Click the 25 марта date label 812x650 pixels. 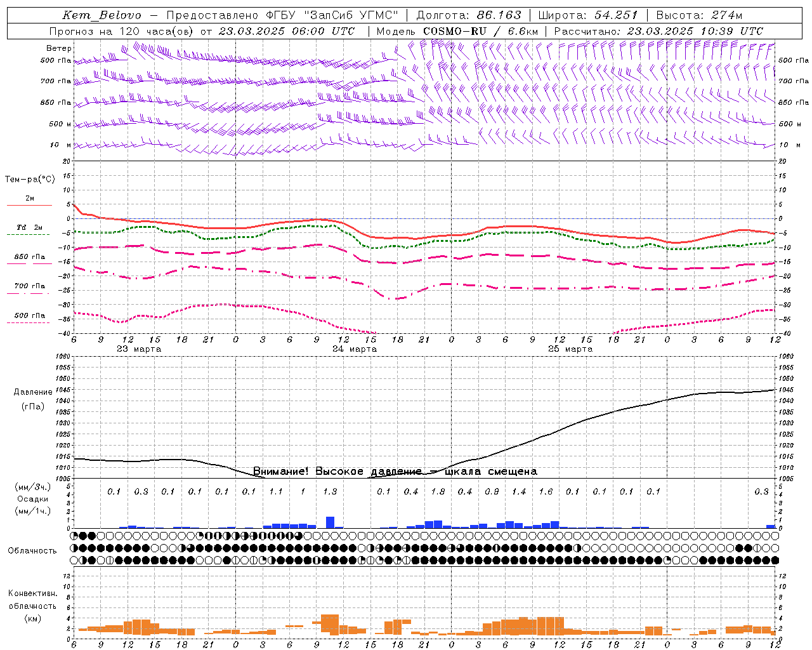[x=570, y=349]
